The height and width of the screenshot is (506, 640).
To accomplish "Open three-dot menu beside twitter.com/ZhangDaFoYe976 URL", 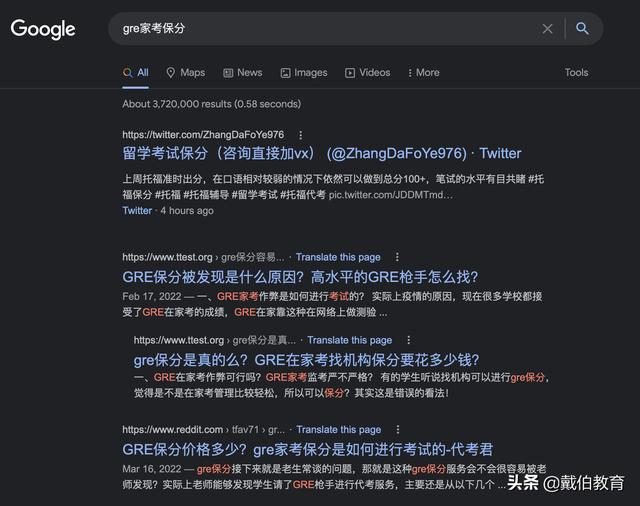I will pyautogui.click(x=300, y=135).
